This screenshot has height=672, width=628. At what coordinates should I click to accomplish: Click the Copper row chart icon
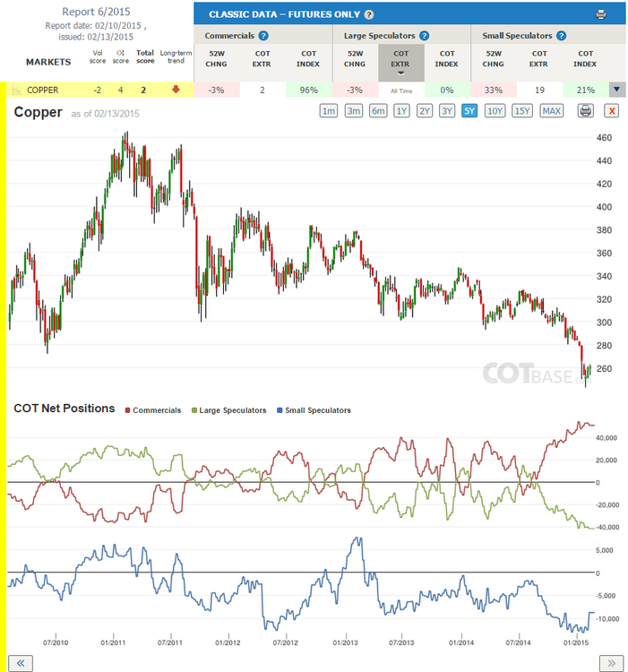[x=16, y=90]
